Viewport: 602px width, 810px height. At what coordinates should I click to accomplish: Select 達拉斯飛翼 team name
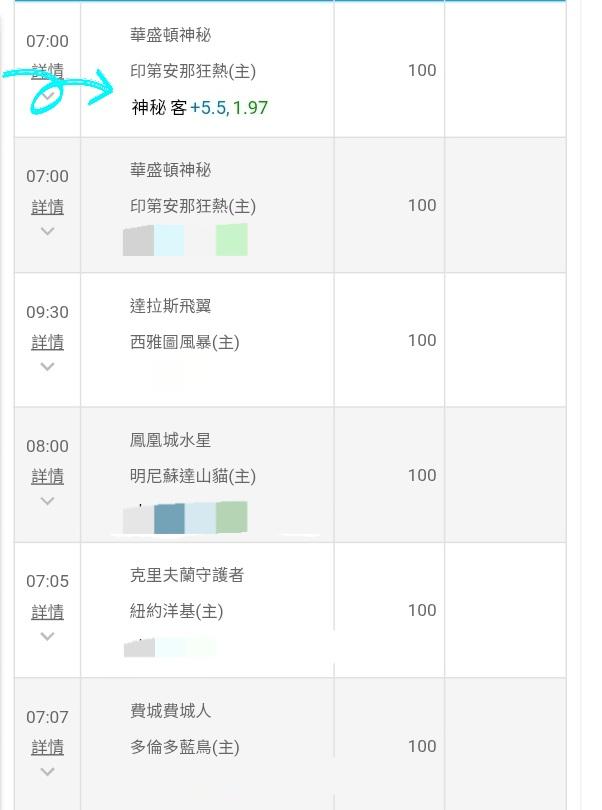pyautogui.click(x=171, y=306)
